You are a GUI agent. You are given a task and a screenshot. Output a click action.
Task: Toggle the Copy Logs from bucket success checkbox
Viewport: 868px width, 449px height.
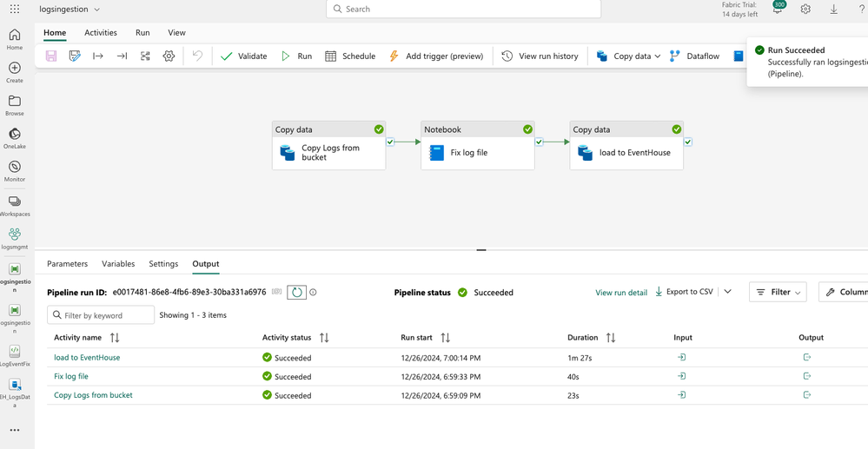(x=390, y=142)
